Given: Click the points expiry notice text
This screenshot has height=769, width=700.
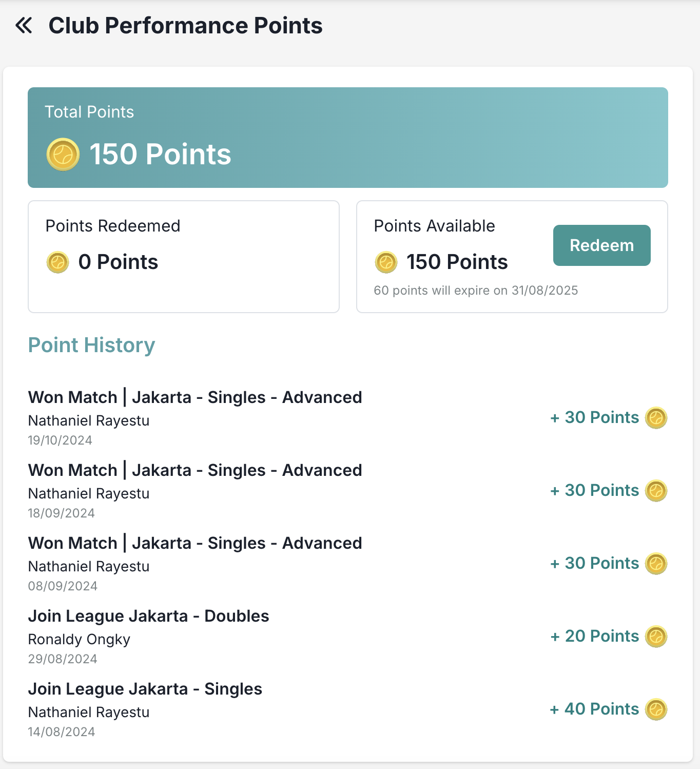Looking at the screenshot, I should pos(476,291).
